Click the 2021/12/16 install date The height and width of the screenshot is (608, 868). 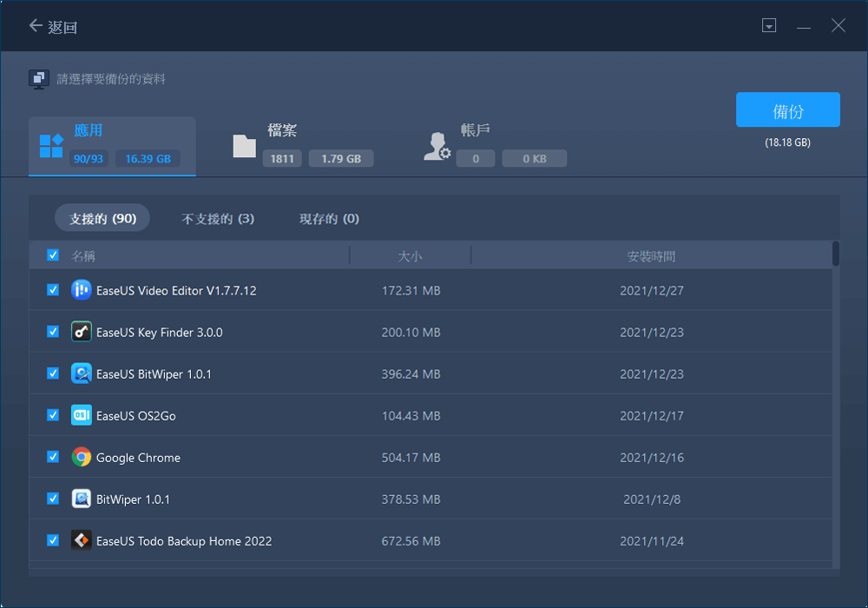tap(652, 458)
